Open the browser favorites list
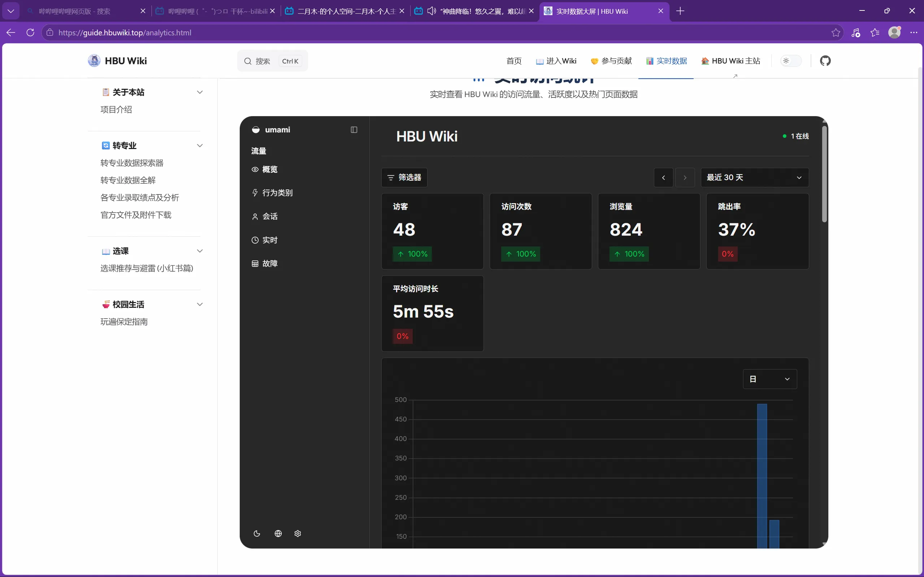The height and width of the screenshot is (577, 924). point(875,32)
